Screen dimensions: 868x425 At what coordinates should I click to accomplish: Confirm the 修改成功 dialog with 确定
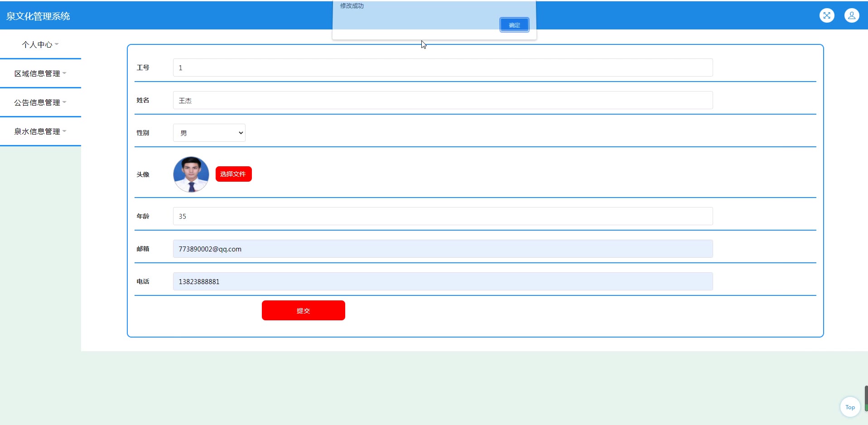(x=514, y=25)
